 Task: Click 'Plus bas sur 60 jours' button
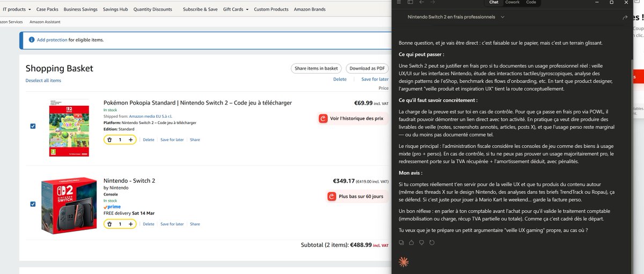pyautogui.click(x=357, y=197)
